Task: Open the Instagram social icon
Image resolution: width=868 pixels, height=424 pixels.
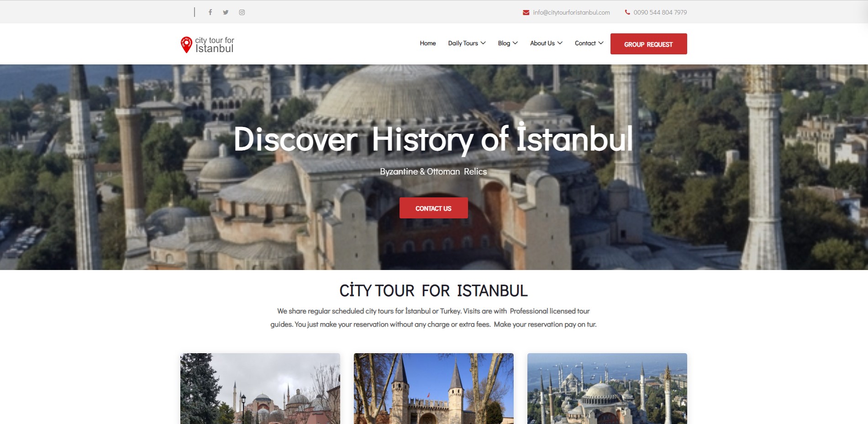Action: click(x=242, y=12)
